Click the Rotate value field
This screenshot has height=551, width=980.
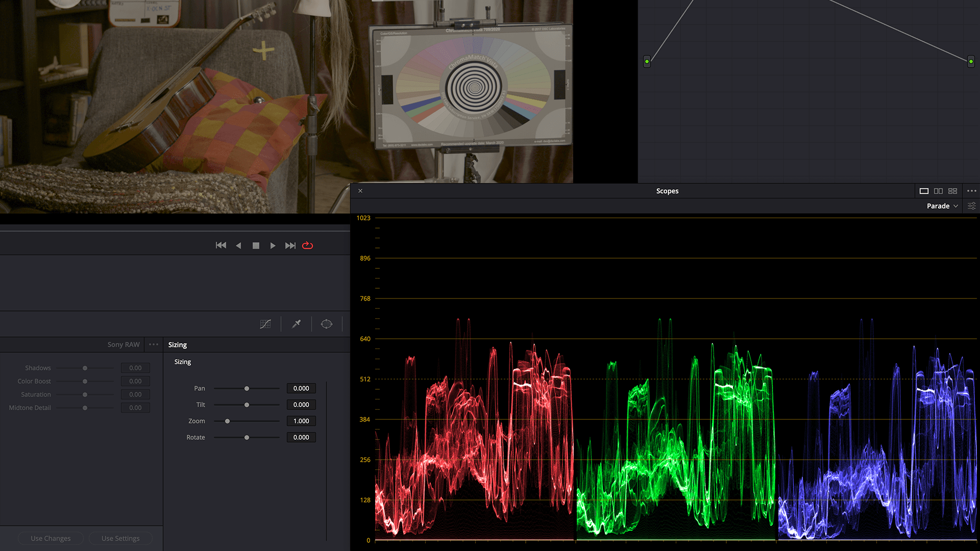[301, 437]
